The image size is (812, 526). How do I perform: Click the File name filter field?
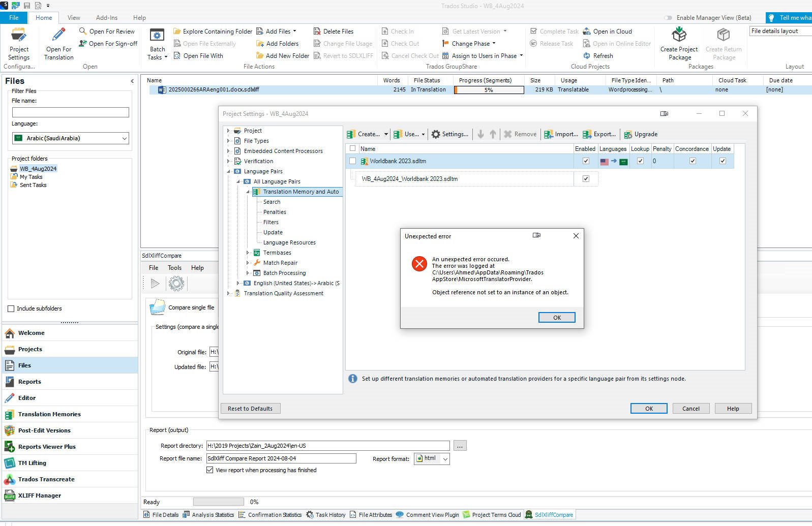click(x=71, y=112)
